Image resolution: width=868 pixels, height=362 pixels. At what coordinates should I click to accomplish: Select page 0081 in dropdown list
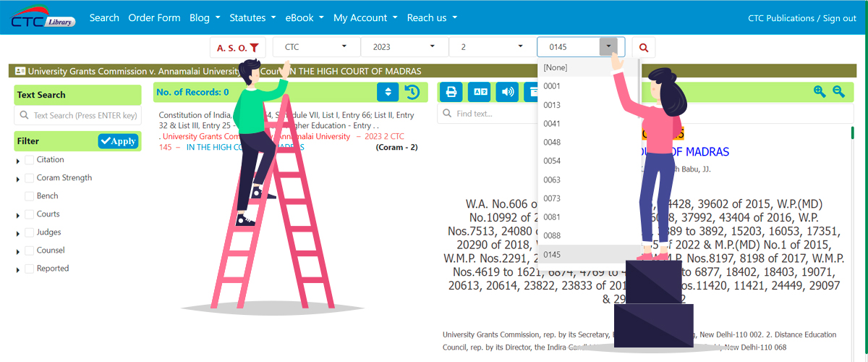(x=589, y=217)
